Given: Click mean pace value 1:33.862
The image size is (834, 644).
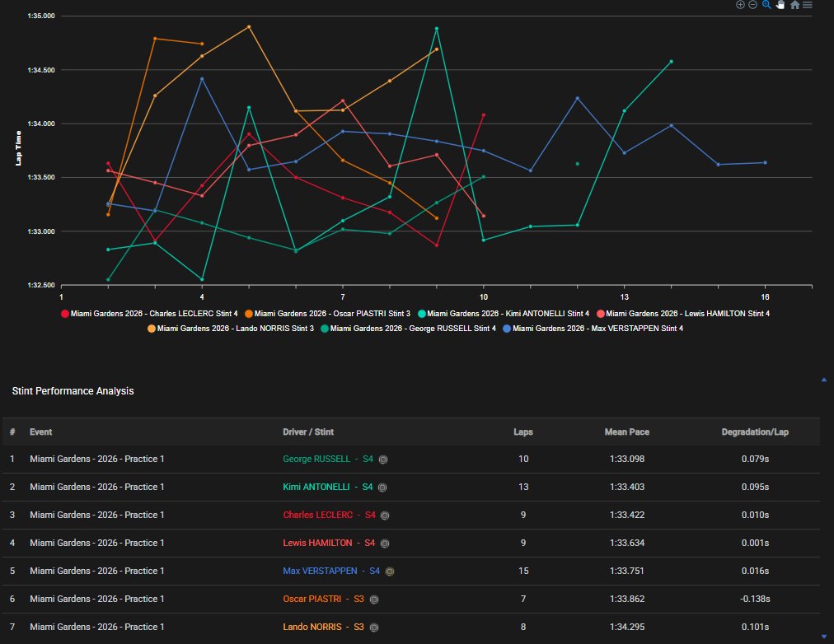Looking at the screenshot, I should [627, 599].
